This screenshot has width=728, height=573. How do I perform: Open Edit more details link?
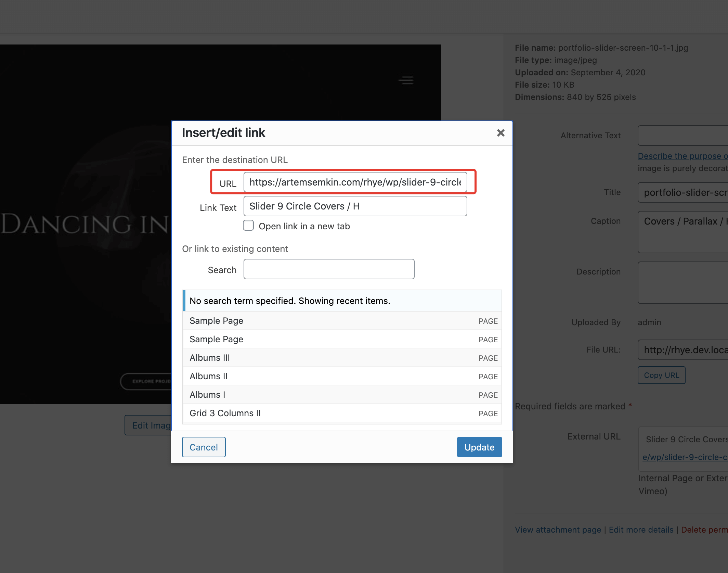641,530
